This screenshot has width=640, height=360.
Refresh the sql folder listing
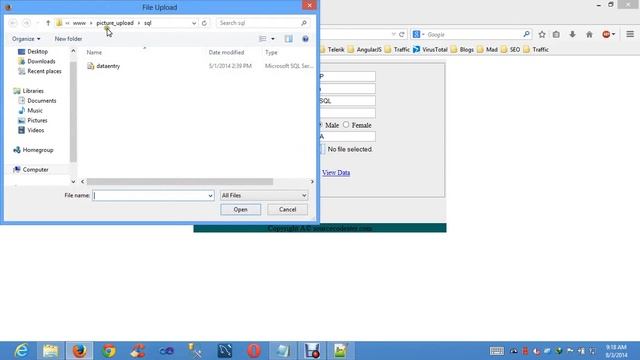pos(204,23)
